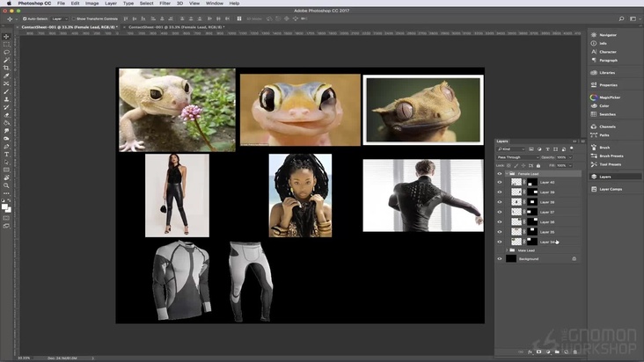Open the Navigator panel
The height and width of the screenshot is (362, 644).
(608, 34)
